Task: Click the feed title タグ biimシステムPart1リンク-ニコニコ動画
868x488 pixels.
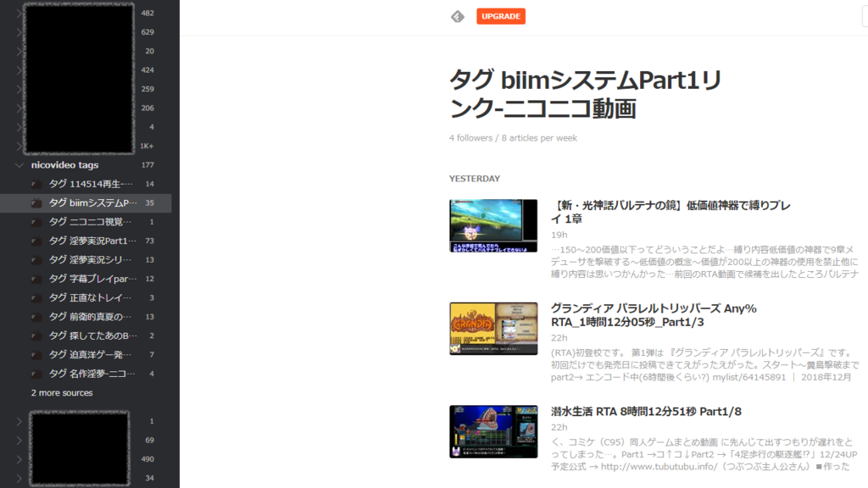Action: 585,94
